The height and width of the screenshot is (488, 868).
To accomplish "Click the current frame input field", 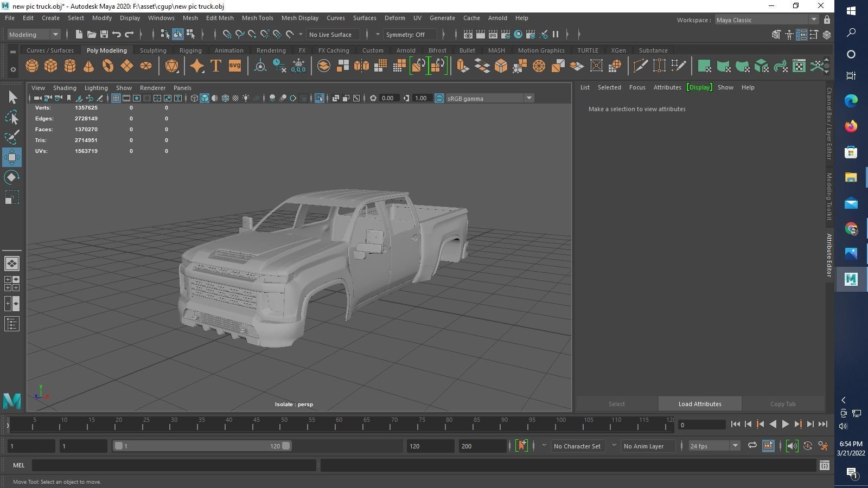I will click(x=703, y=425).
